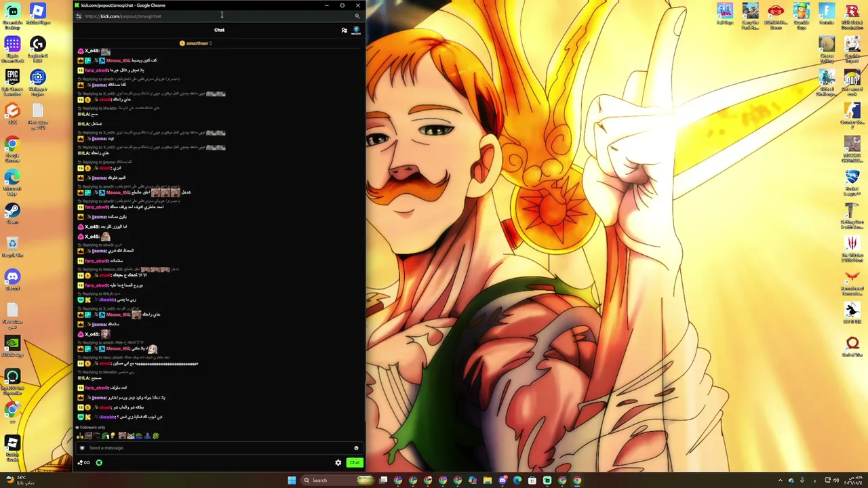Click the pinned chatter omarthaer at top
This screenshot has width=868, height=488.
(195, 43)
